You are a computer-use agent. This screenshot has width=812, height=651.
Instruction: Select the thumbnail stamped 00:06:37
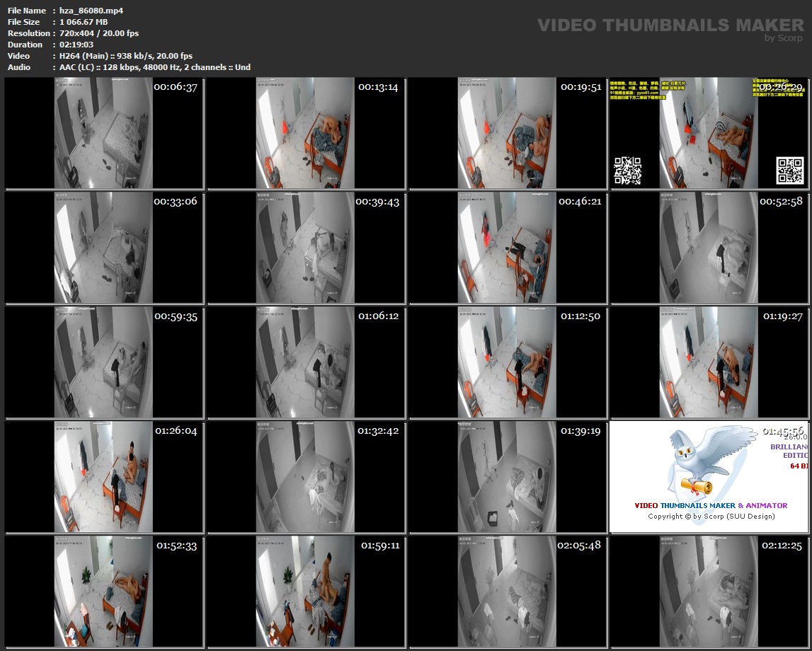click(x=103, y=133)
